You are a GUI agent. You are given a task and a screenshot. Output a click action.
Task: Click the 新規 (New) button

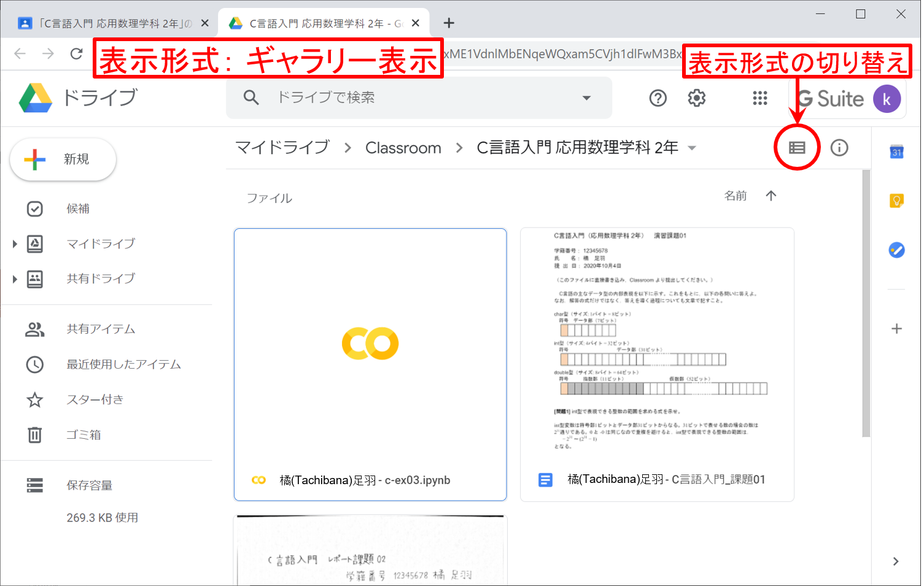click(x=63, y=160)
